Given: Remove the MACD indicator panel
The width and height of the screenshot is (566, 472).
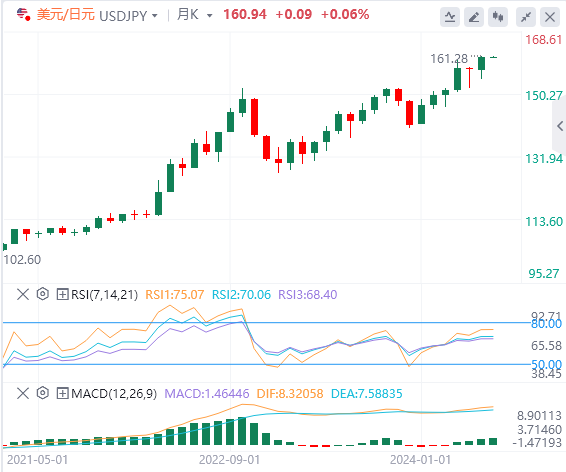Looking at the screenshot, I should (23, 393).
